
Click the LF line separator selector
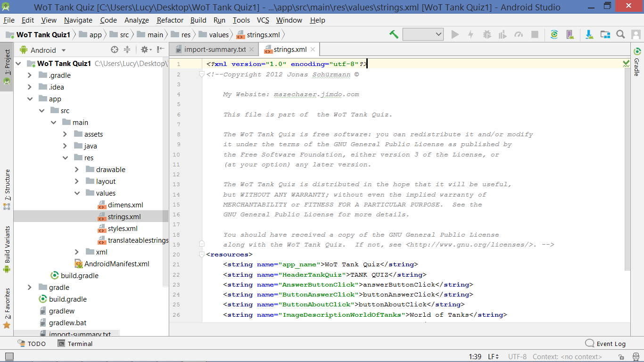[494, 357]
